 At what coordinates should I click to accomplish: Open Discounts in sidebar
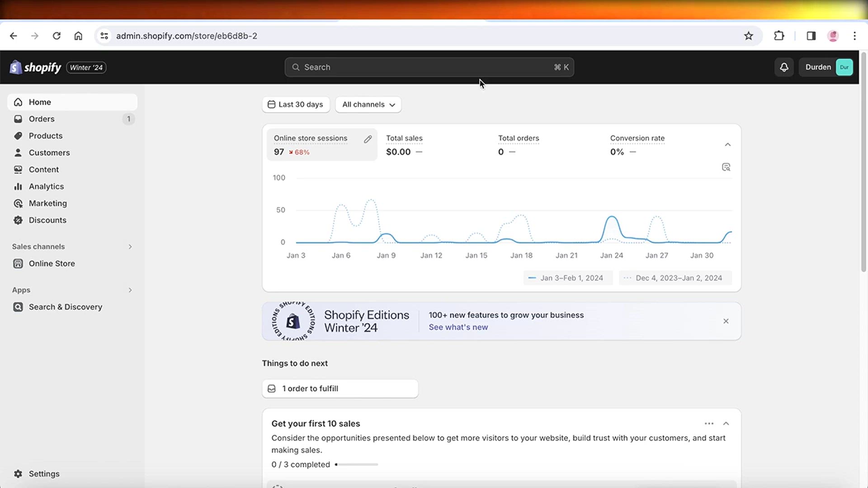pos(72,220)
